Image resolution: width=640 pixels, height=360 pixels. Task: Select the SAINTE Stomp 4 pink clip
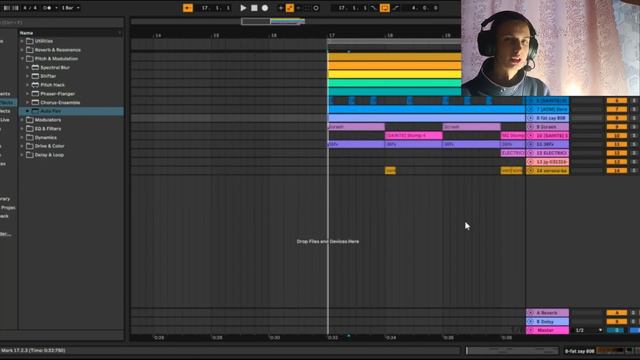[x=413, y=136]
